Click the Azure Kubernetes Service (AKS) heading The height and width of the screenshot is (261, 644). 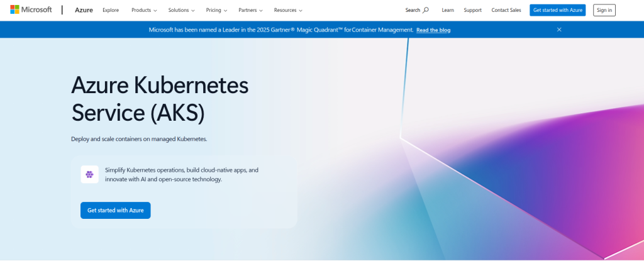[x=160, y=100]
